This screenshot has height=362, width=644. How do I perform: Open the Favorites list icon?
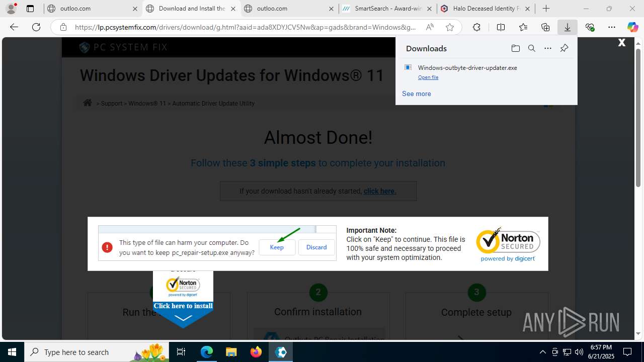(523, 27)
